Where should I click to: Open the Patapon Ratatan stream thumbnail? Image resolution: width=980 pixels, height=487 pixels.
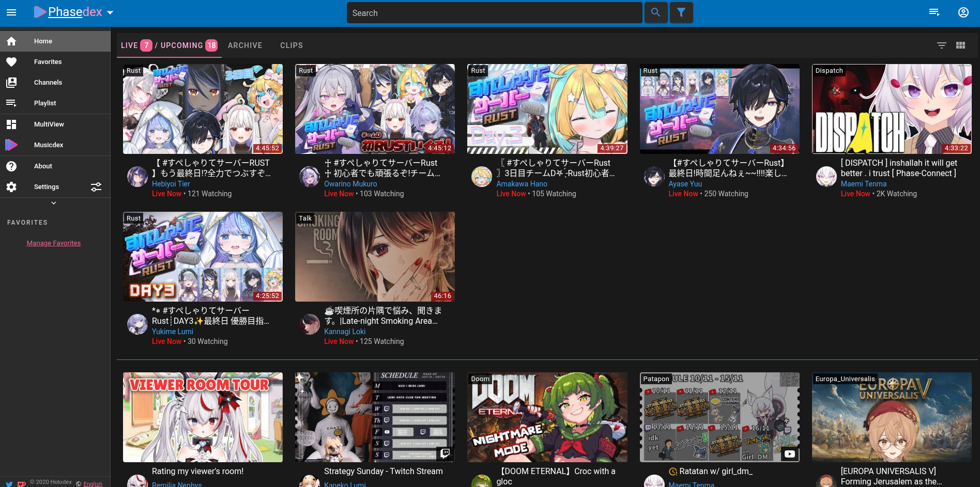pyautogui.click(x=719, y=417)
